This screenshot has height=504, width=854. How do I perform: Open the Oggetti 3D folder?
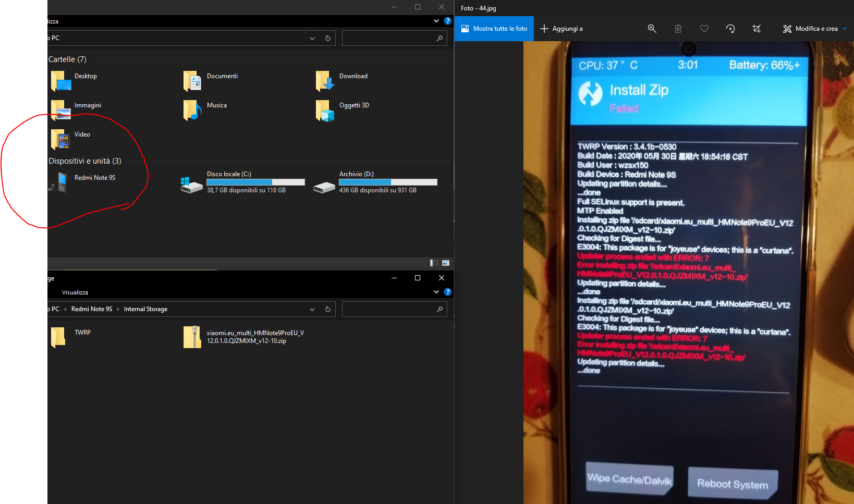343,110
